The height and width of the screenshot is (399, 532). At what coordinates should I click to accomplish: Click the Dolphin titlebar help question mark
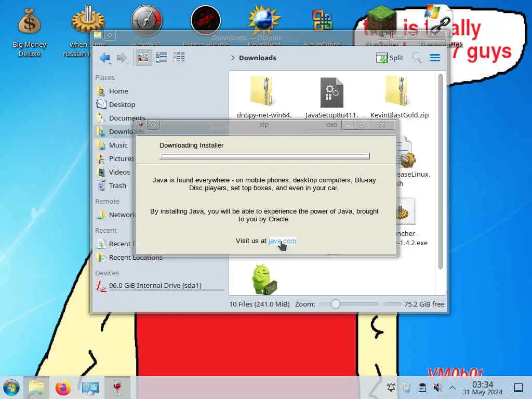(x=384, y=35)
